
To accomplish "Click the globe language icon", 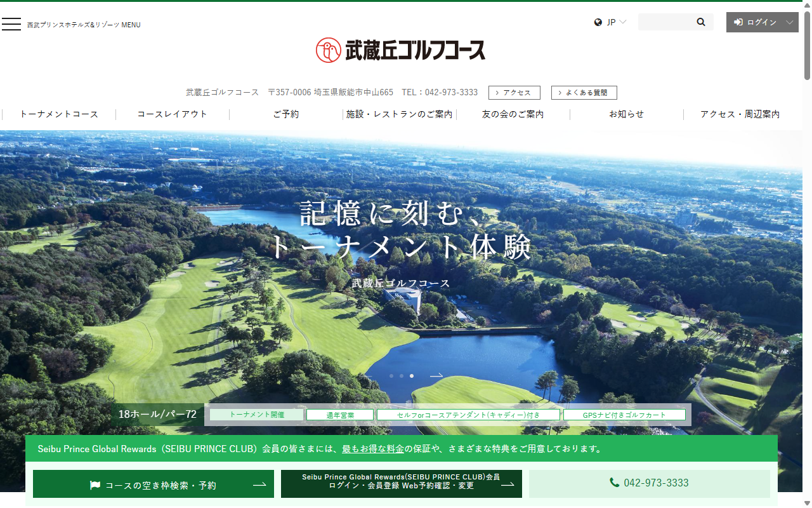I will (598, 22).
